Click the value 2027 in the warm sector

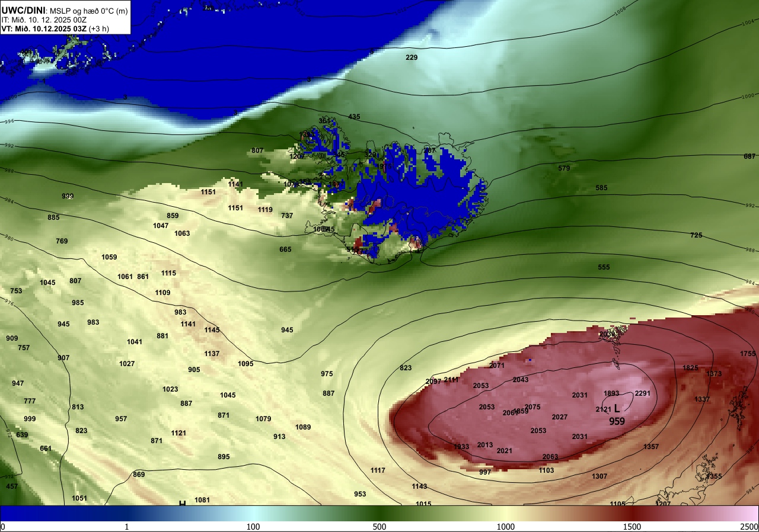tap(560, 417)
